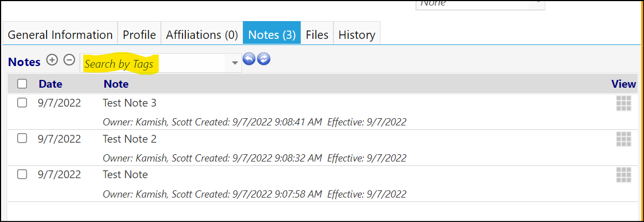Focus the Search by Tags input field
The width and height of the screenshot is (644, 222).
(x=155, y=63)
